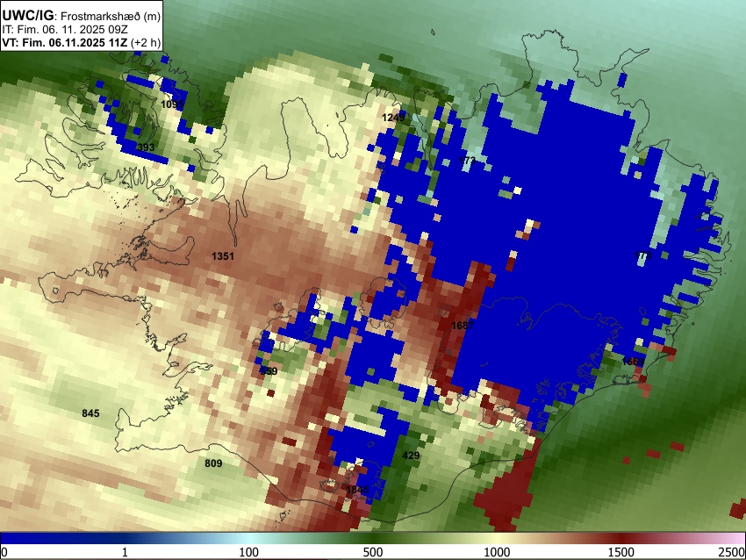Click the 0 tick label on colorbar
Screen dimensions: 746x560
[4, 552]
